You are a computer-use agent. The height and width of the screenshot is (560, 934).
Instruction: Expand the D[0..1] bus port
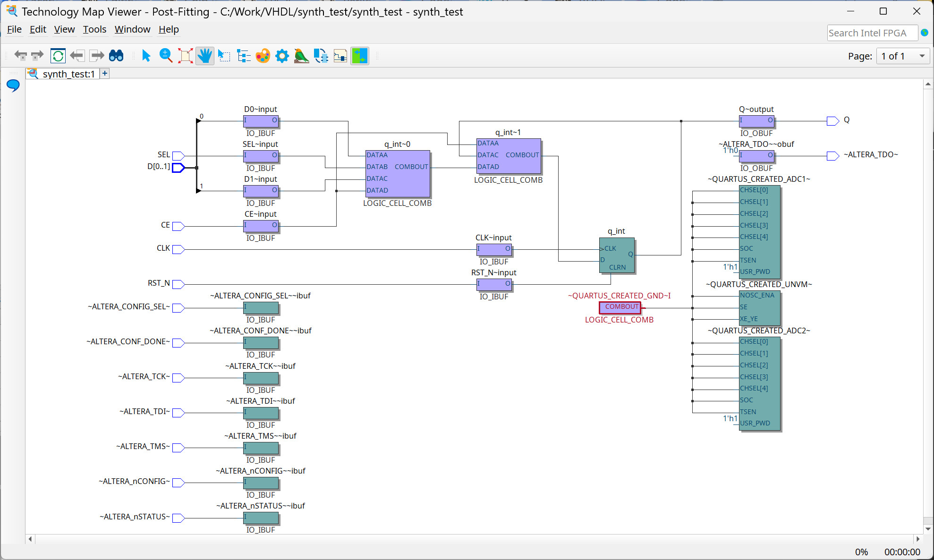click(178, 167)
